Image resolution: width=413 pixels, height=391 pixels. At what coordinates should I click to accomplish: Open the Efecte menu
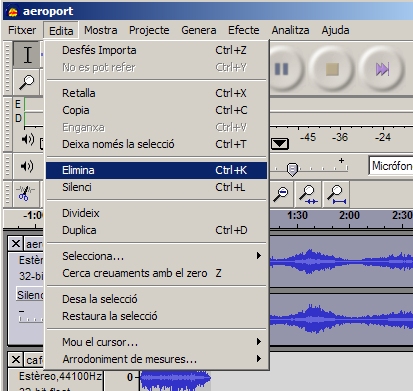(244, 30)
